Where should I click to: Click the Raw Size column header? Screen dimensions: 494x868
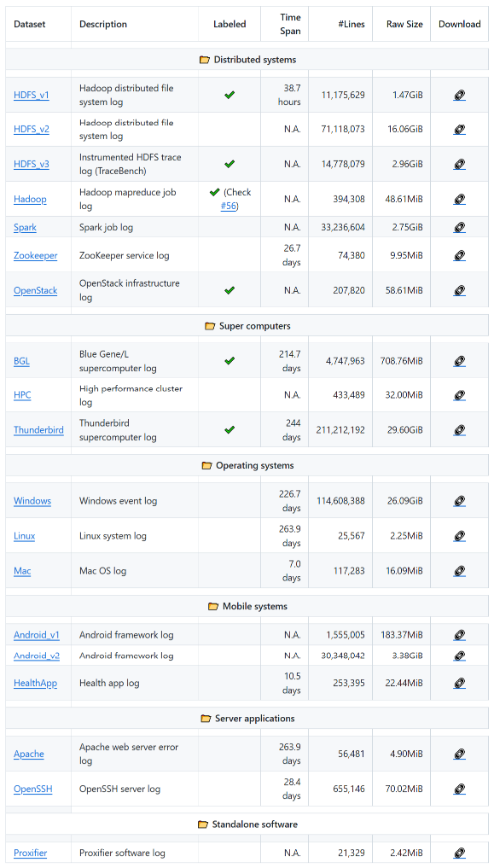pos(405,25)
